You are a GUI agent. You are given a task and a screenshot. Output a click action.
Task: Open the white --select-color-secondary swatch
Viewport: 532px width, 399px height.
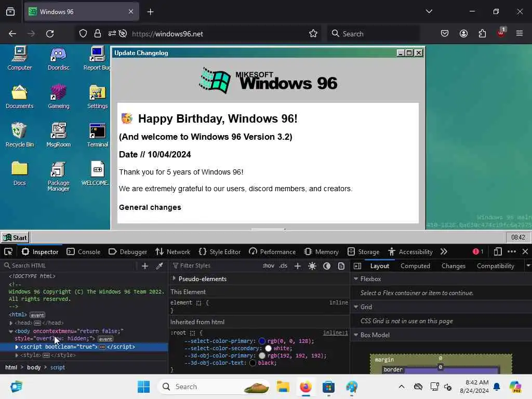click(268, 349)
